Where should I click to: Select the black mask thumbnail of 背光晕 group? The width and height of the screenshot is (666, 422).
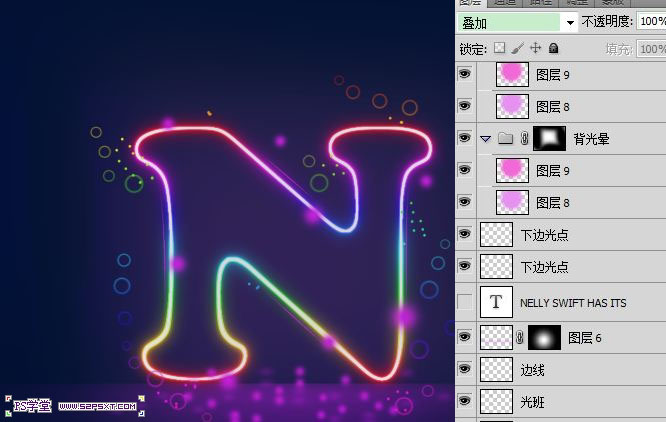click(549, 139)
